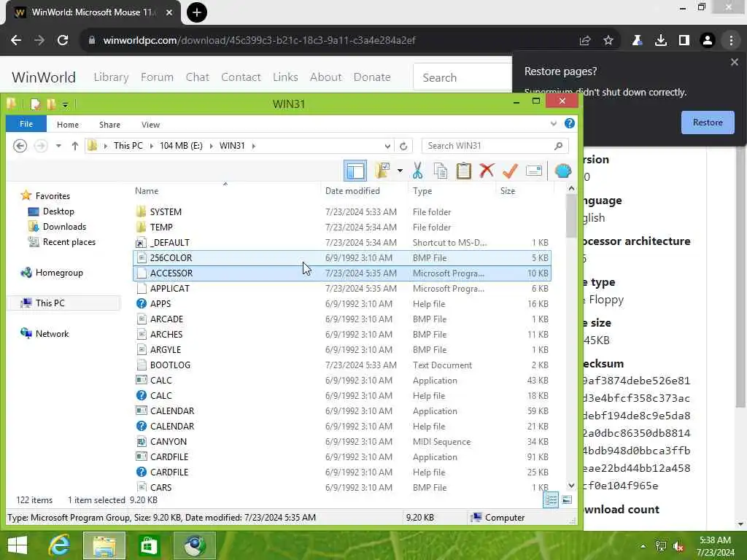Click the orange checkmark Properties icon
This screenshot has height=560, width=747.
click(x=510, y=171)
